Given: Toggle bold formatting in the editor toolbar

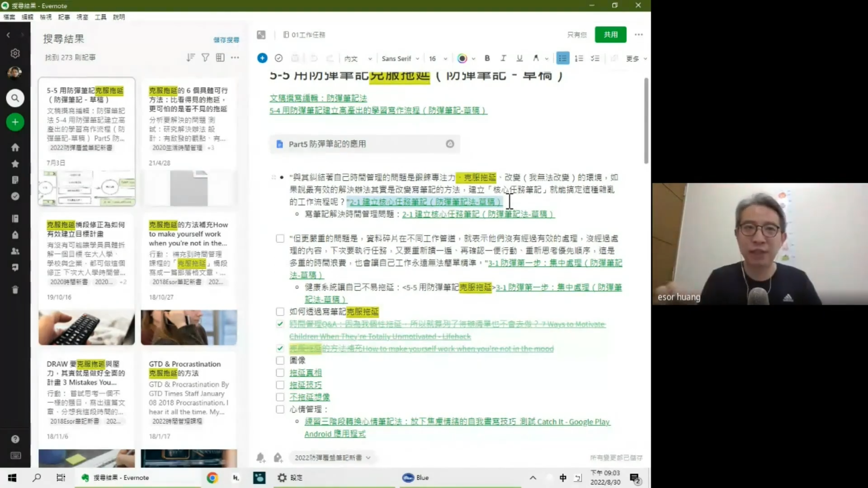Looking at the screenshot, I should point(487,58).
